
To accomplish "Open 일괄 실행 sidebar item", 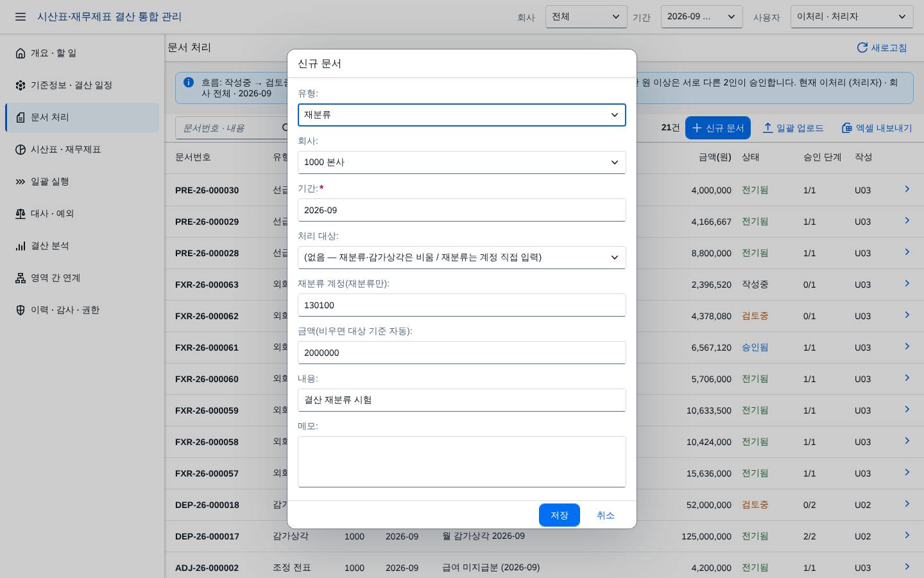I will pos(82,182).
